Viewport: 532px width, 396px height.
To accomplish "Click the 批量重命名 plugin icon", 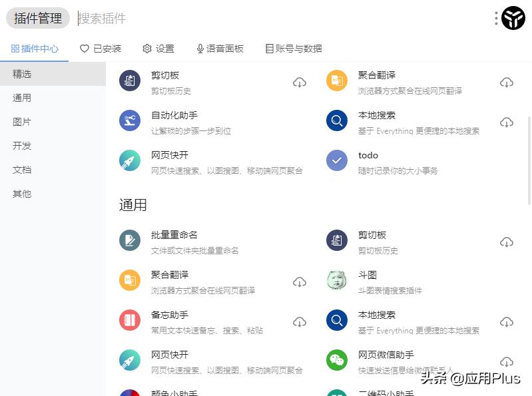I will tap(130, 240).
